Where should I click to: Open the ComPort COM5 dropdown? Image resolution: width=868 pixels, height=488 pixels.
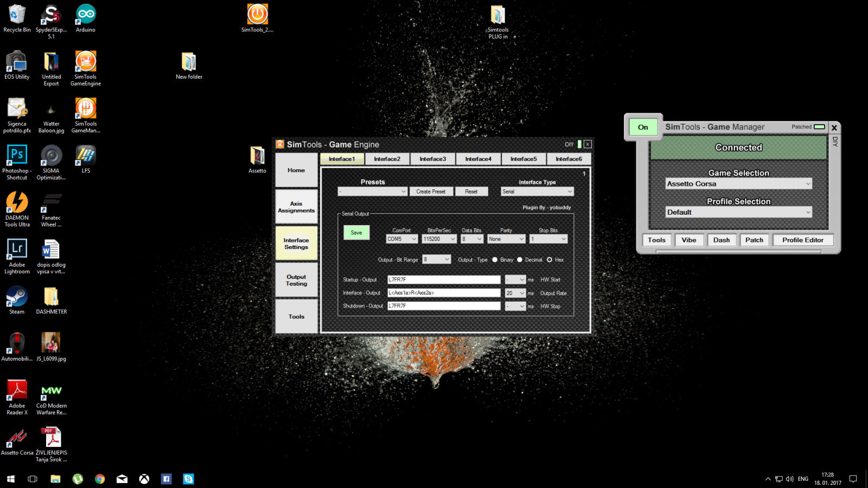tap(402, 239)
